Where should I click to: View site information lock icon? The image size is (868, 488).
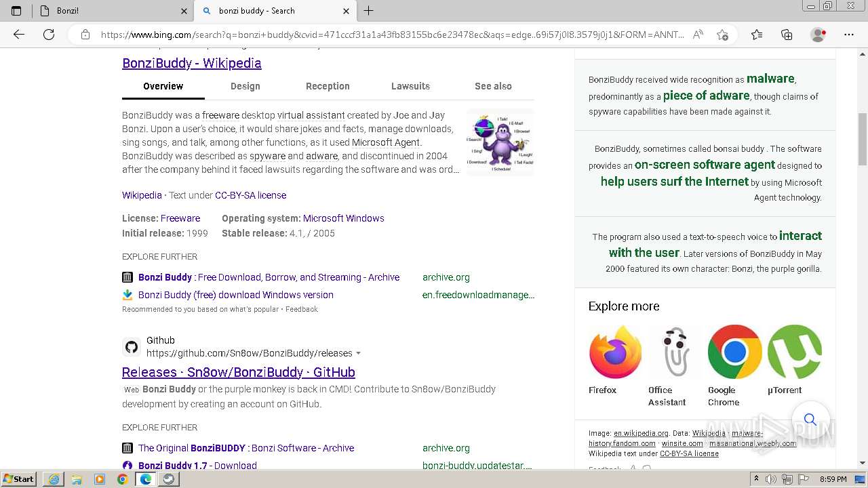[85, 35]
